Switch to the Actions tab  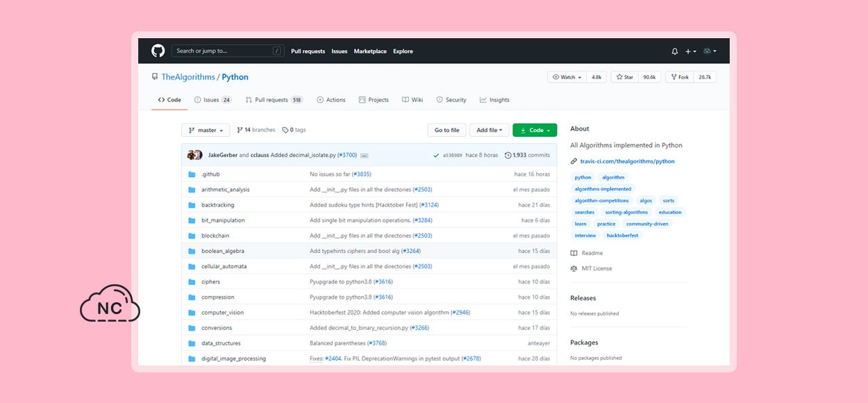coord(331,100)
